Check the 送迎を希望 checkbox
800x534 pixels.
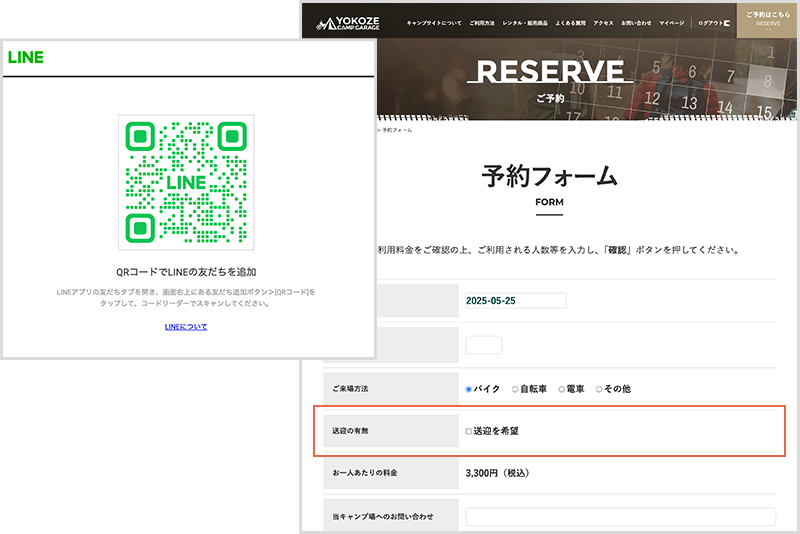468,431
